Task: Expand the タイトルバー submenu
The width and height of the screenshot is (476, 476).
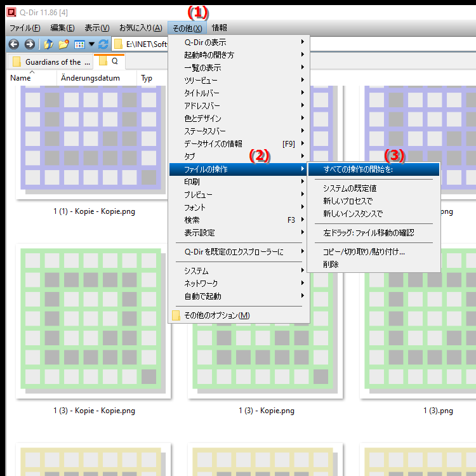Action: (238, 93)
